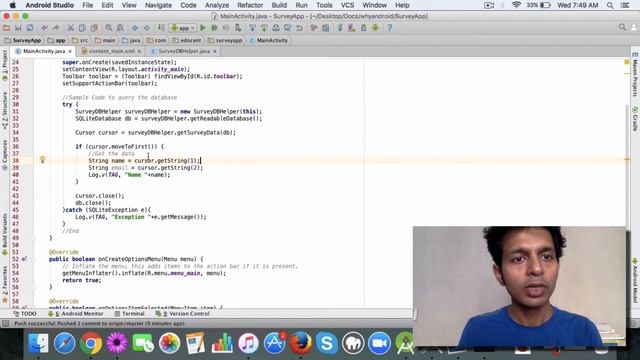
Task: Open the Build menu
Action: click(x=279, y=5)
